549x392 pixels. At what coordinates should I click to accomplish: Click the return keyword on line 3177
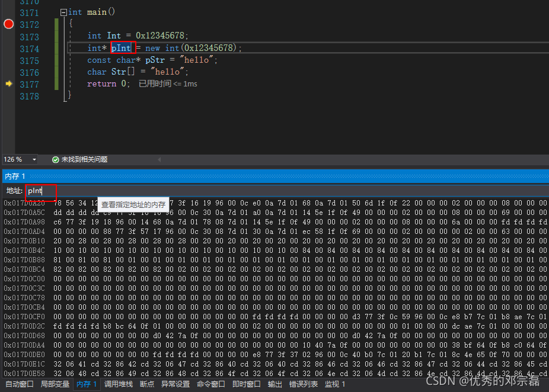(x=101, y=84)
